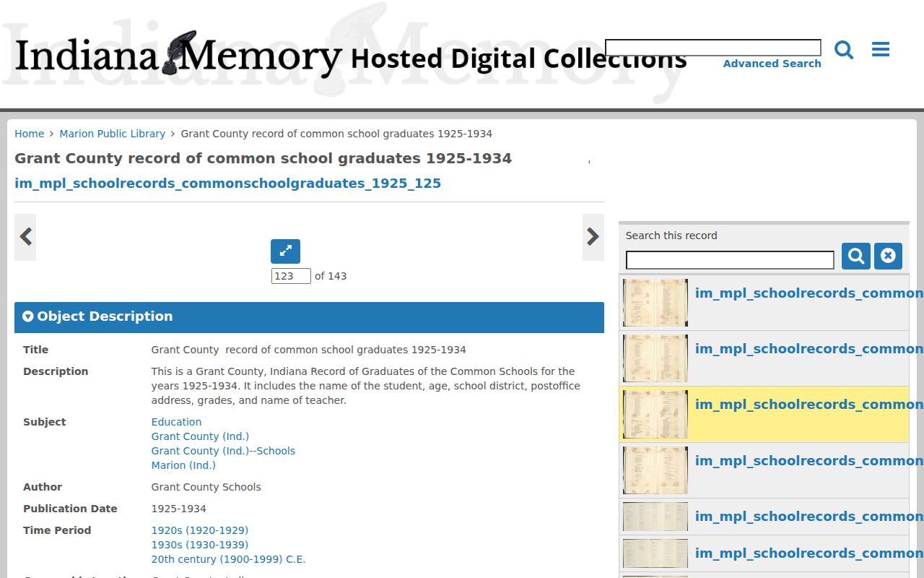Click the header search text field
Viewport: 924px width, 578px height.
tap(713, 48)
